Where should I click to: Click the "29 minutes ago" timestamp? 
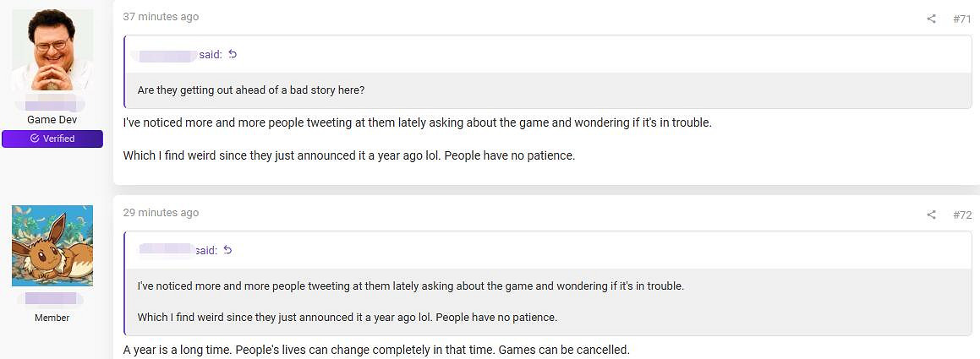[x=161, y=213]
